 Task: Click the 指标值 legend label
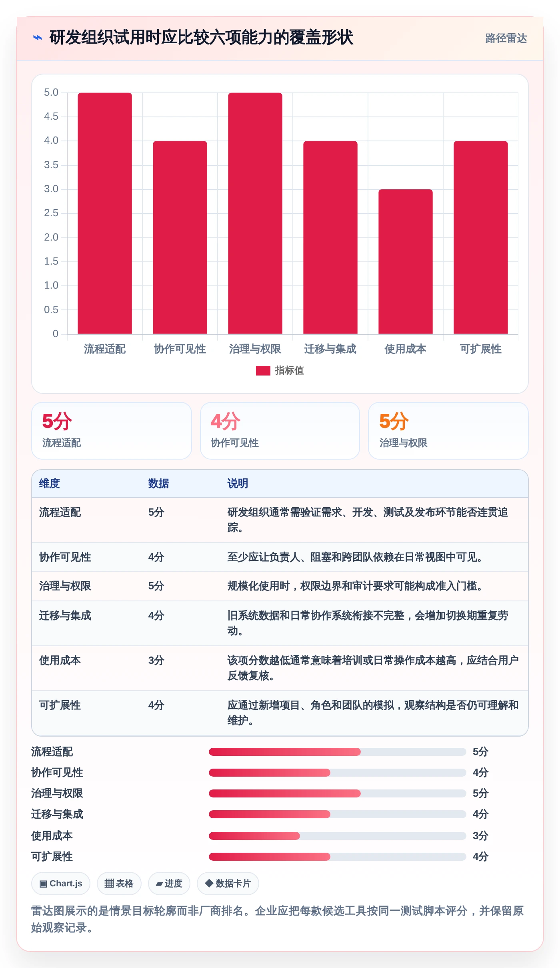point(289,371)
